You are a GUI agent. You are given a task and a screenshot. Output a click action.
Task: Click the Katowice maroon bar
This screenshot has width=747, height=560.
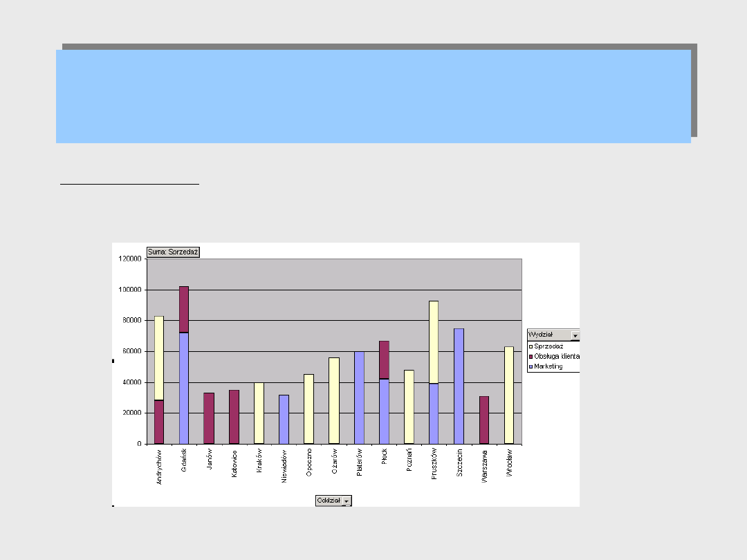pyautogui.click(x=234, y=417)
